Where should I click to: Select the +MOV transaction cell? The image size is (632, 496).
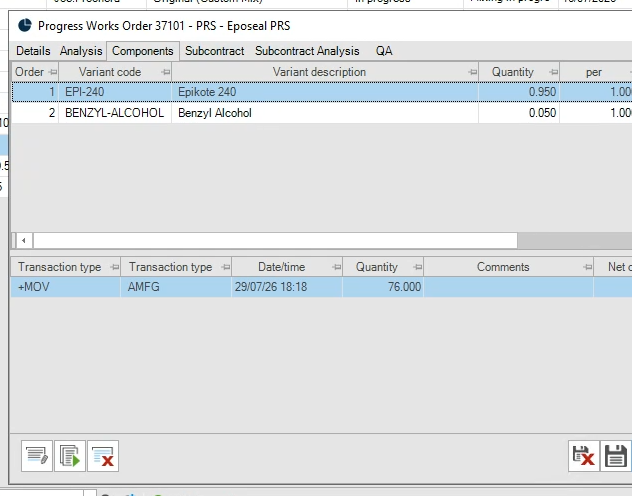pyautogui.click(x=65, y=287)
